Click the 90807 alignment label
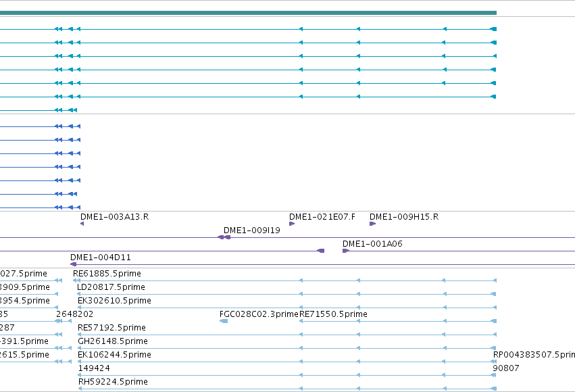 pyautogui.click(x=506, y=368)
